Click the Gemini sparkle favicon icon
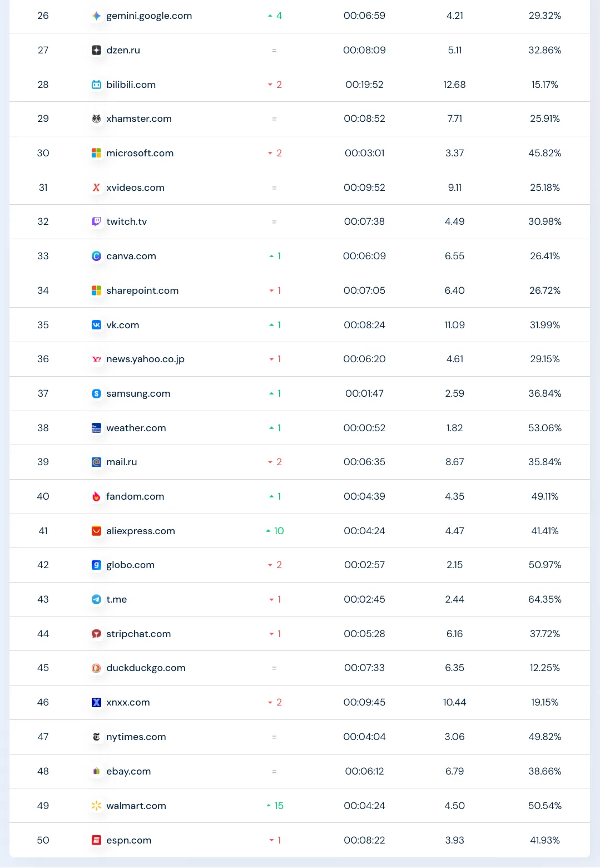 [96, 16]
